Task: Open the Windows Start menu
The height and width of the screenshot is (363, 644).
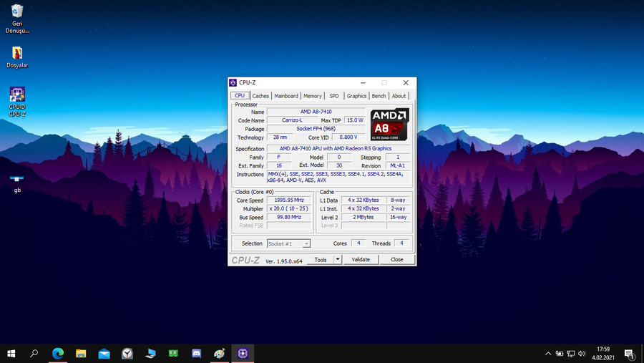Action: 11,354
